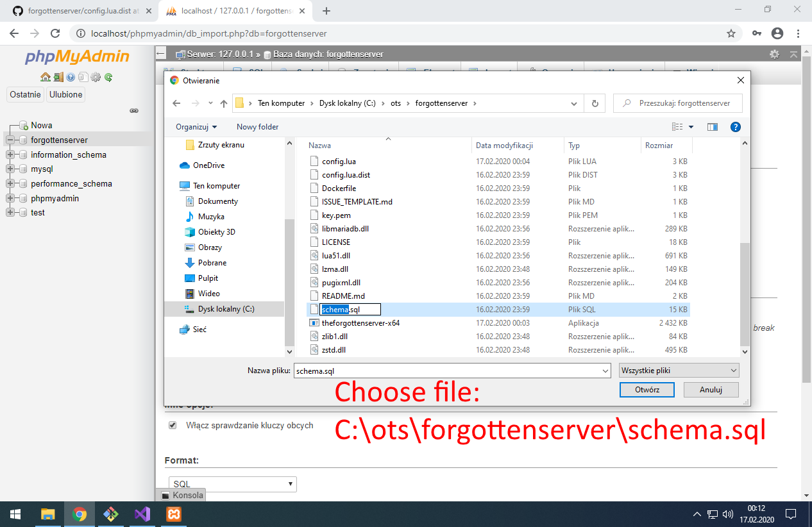812x527 pixels.
Task: Click inside the Nazwa pliku field
Action: click(x=449, y=370)
